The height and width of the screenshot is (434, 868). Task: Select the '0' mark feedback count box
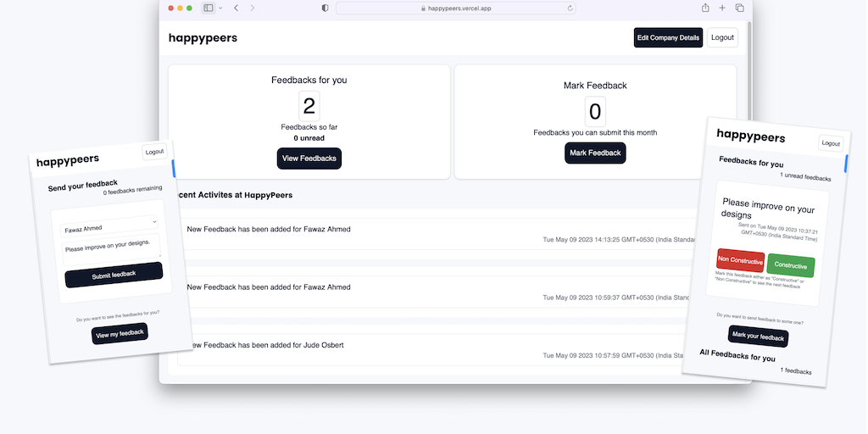tap(595, 111)
